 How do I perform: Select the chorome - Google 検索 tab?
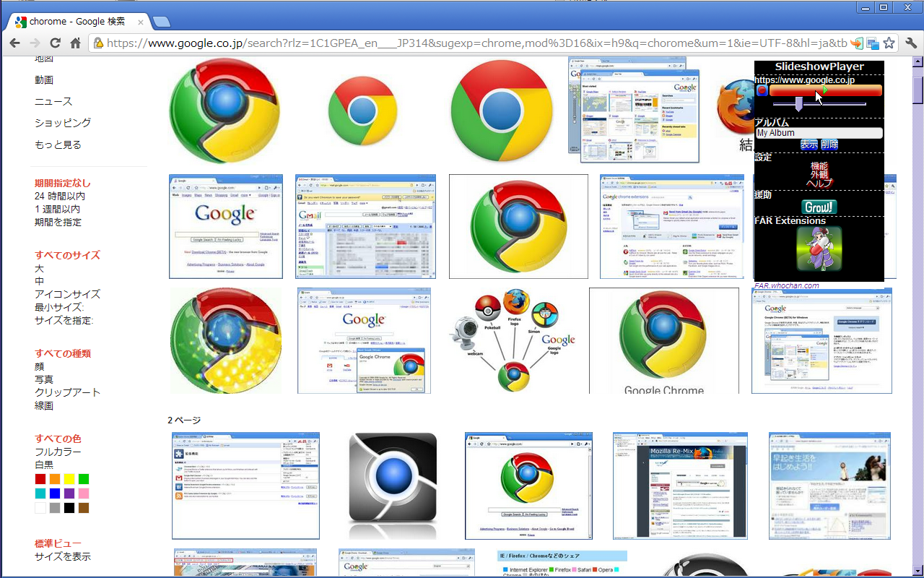click(x=77, y=22)
